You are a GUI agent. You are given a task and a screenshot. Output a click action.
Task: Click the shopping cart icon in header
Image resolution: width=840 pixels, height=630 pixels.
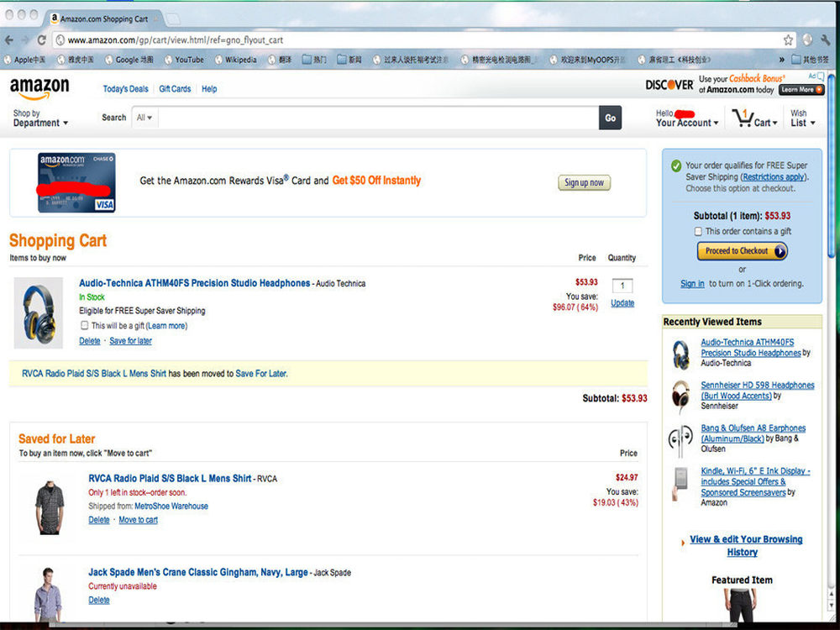[x=743, y=118]
